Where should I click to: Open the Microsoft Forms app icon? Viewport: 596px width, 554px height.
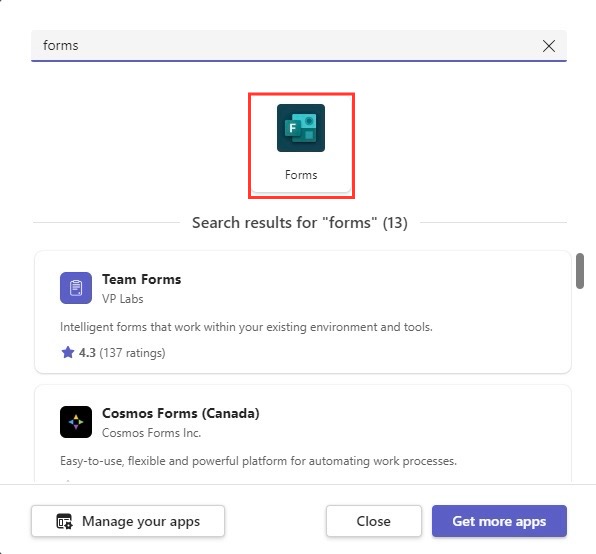[x=301, y=128]
